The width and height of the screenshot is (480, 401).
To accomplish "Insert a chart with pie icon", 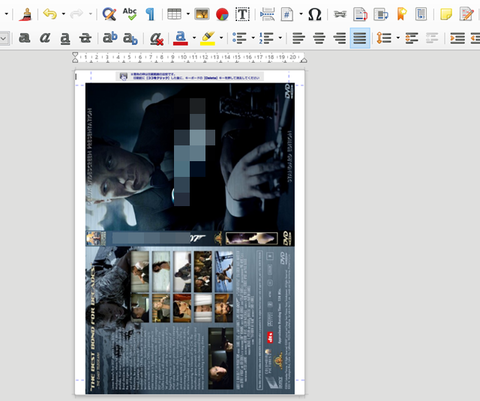I will [x=222, y=14].
